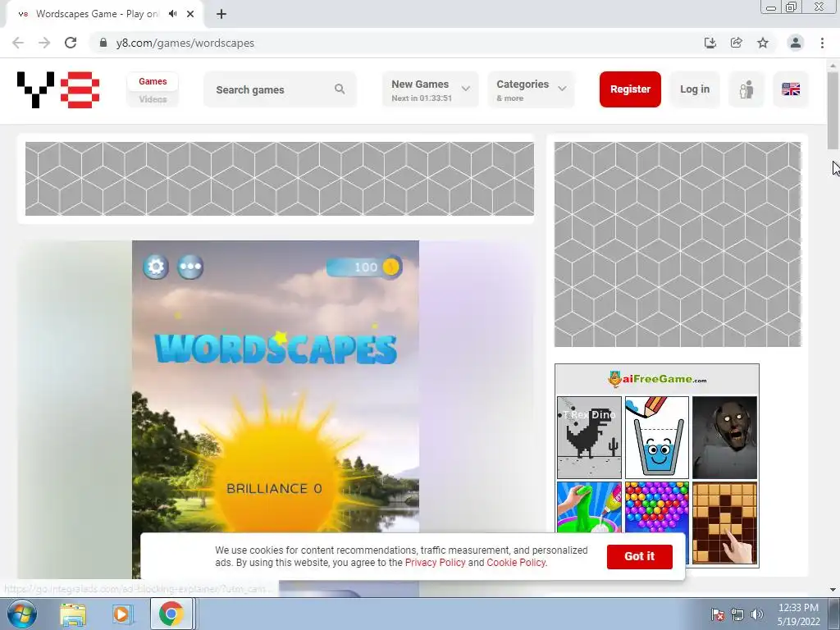The height and width of the screenshot is (630, 840).
Task: Select the Games tab
Action: pos(153,81)
